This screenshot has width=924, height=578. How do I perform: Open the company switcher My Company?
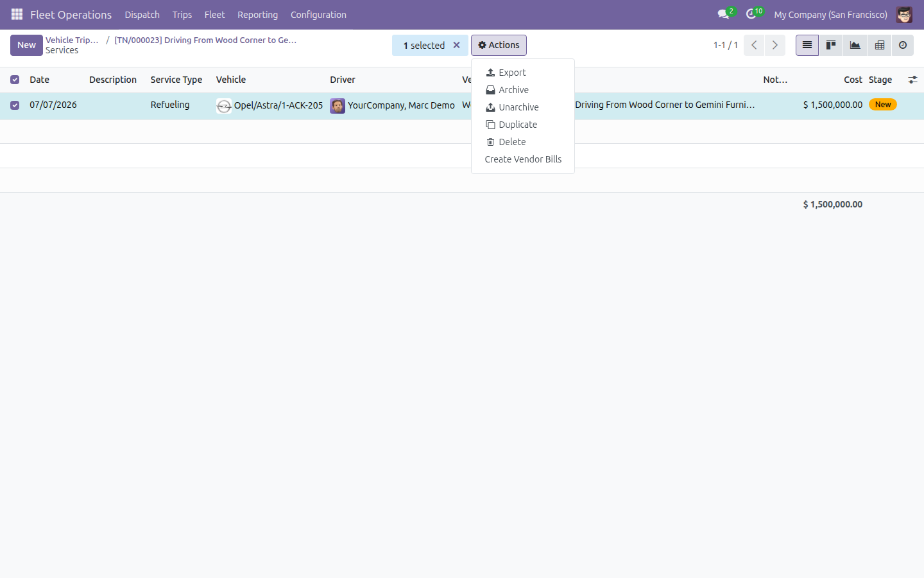coord(830,14)
